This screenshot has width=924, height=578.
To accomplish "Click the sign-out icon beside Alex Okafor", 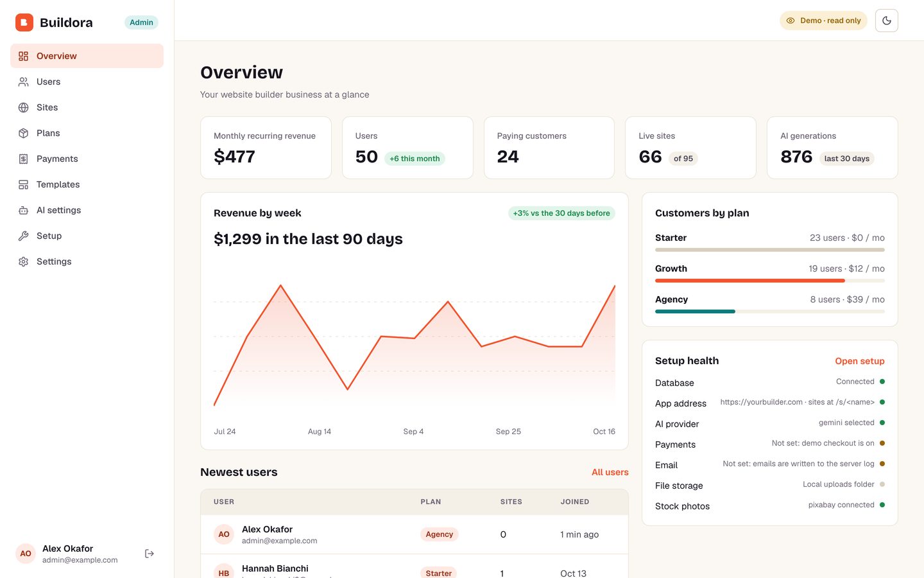I will pos(150,554).
